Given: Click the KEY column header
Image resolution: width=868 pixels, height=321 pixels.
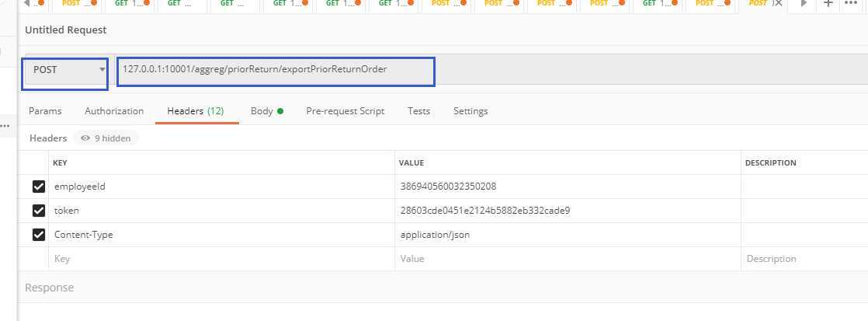Looking at the screenshot, I should coord(60,163).
